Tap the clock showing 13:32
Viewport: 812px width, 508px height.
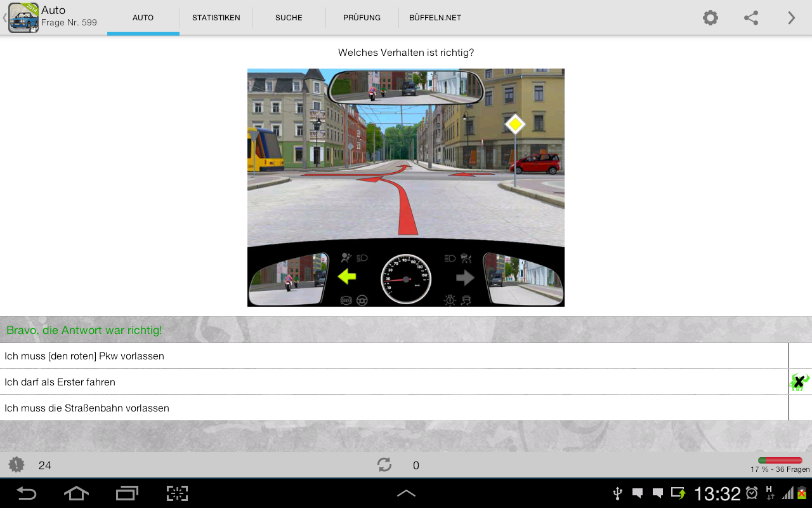(x=717, y=493)
